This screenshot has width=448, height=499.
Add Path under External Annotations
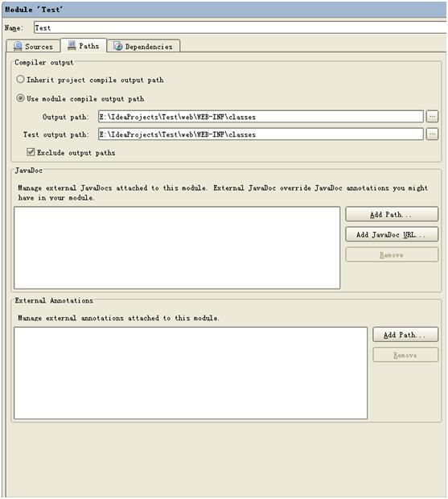pyautogui.click(x=405, y=335)
